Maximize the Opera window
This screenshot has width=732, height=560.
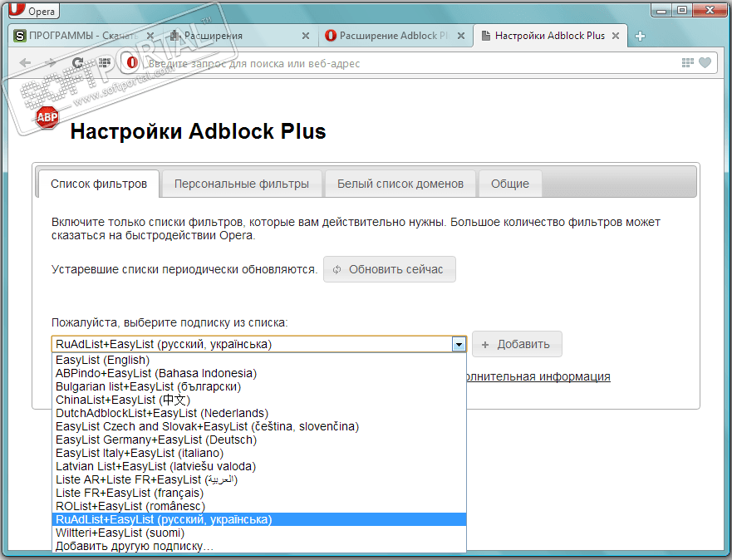coord(682,10)
